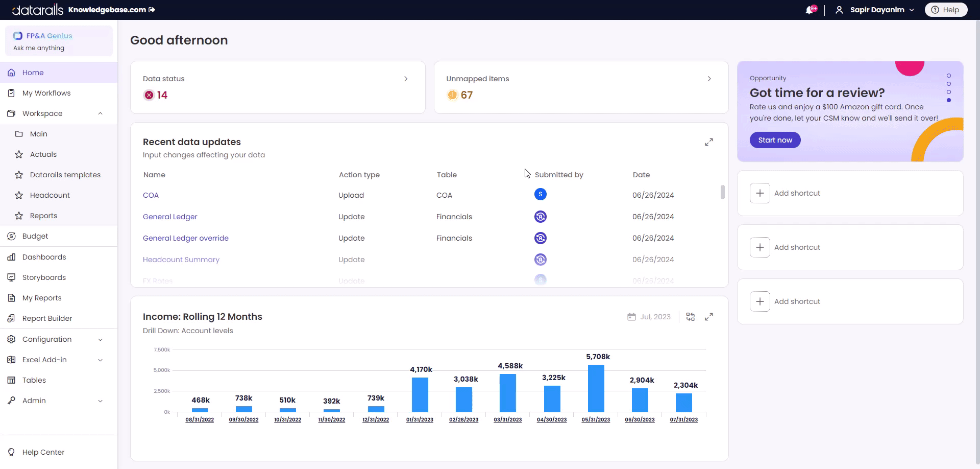Expand the Income Rolling 12 Months chart
The width and height of the screenshot is (980, 469).
coord(709,317)
